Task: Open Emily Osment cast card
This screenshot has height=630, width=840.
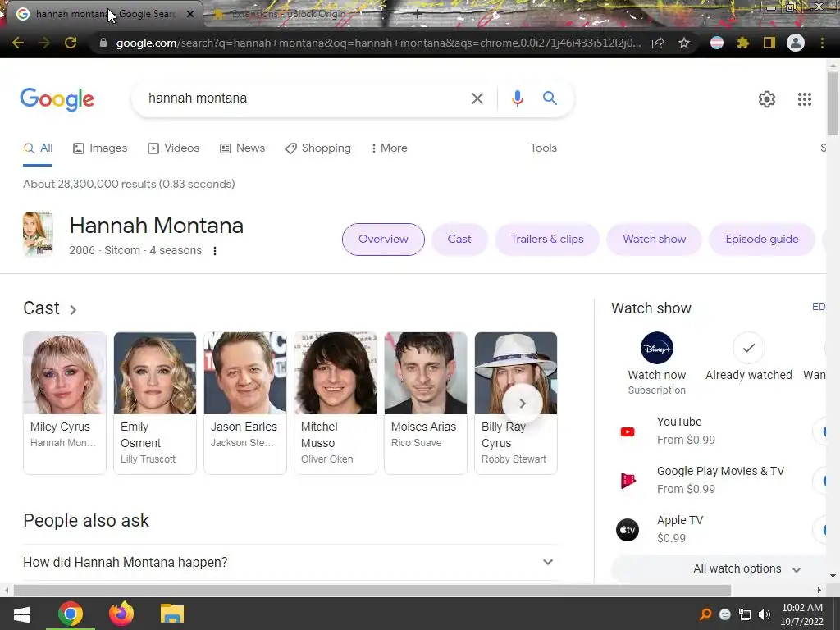Action: click(x=155, y=403)
